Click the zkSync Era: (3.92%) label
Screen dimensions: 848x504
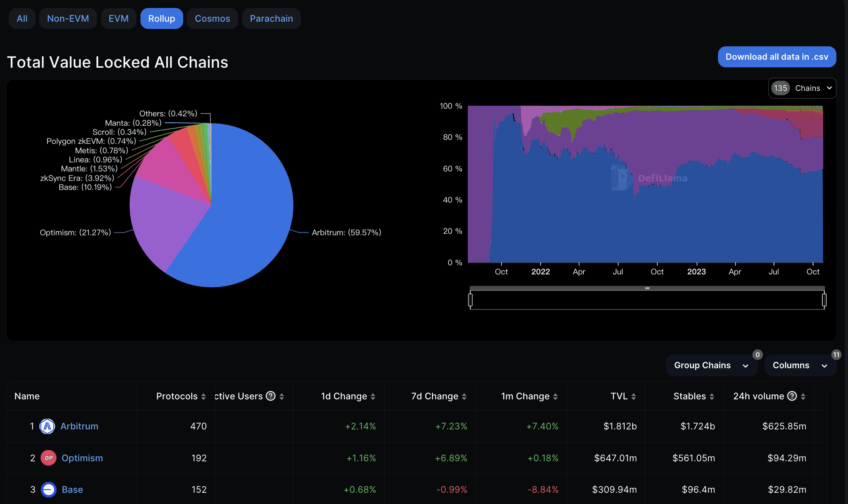pyautogui.click(x=77, y=178)
